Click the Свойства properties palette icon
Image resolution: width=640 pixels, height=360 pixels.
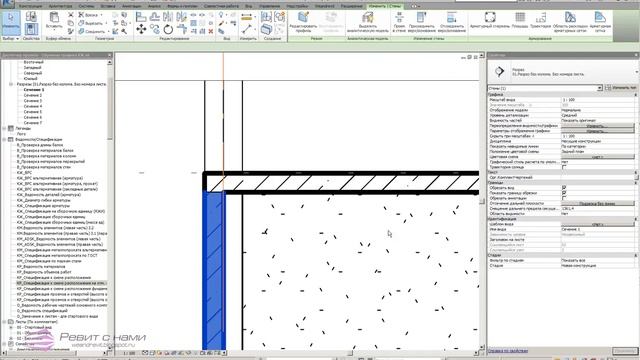[x=31, y=29]
